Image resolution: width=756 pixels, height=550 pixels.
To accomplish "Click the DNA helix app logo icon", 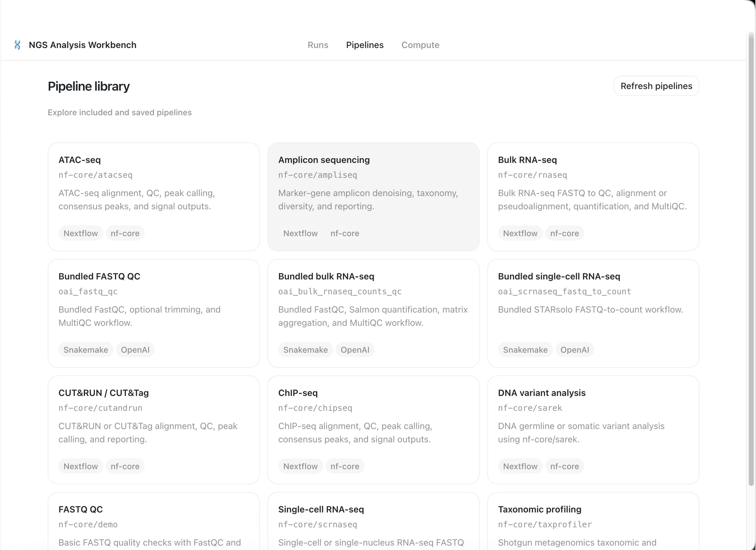I will tap(17, 45).
